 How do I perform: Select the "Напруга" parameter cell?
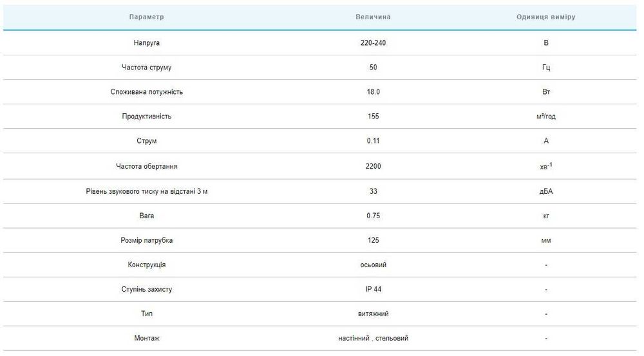(147, 42)
